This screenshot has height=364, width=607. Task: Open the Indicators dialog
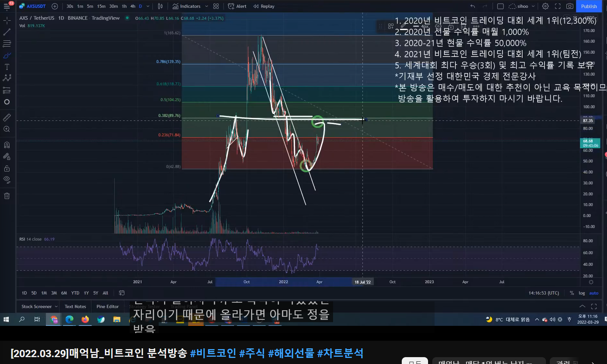click(186, 6)
